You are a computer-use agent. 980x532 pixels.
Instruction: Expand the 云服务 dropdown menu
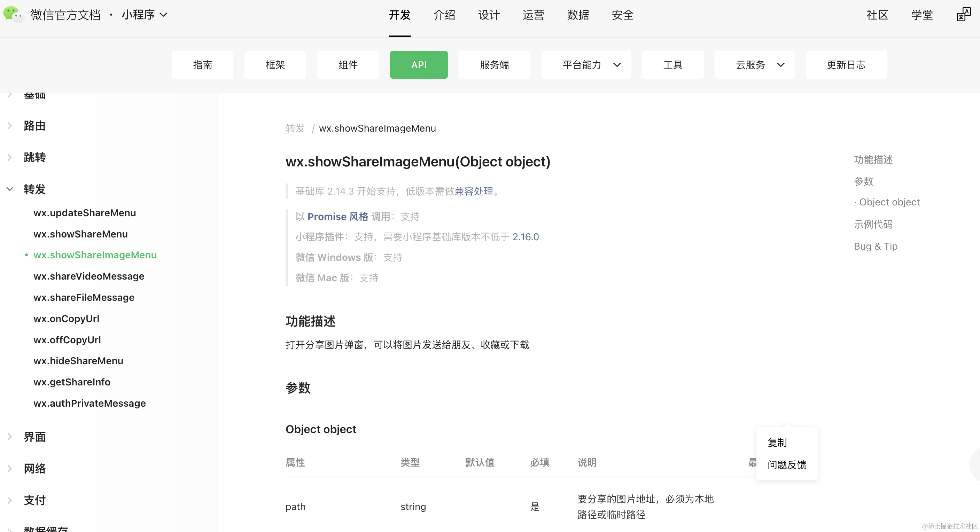coord(754,65)
